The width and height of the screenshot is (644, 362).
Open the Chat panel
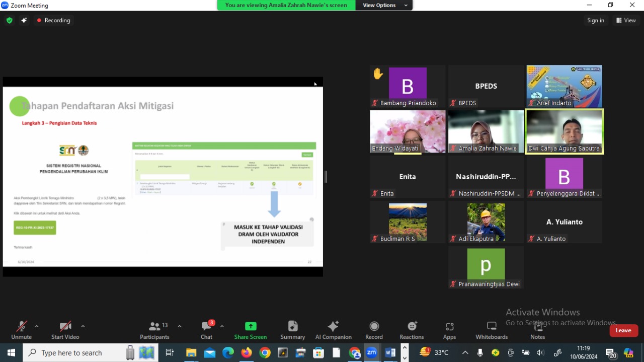point(207,330)
